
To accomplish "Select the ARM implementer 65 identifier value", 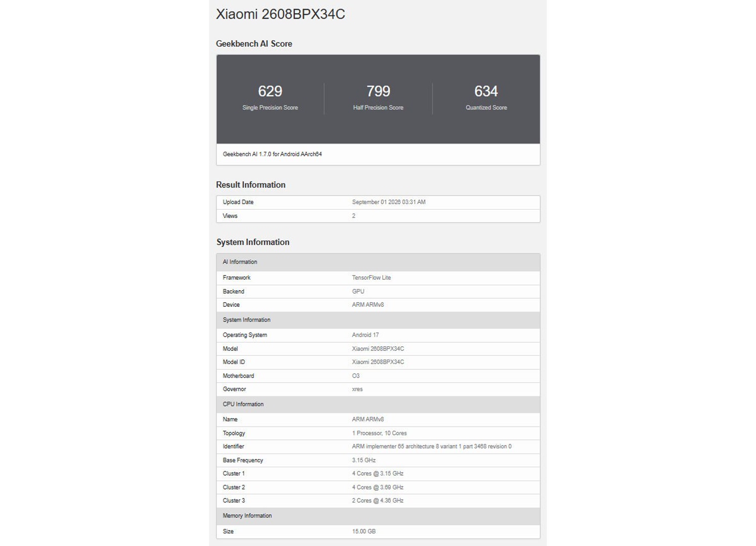I will click(432, 446).
